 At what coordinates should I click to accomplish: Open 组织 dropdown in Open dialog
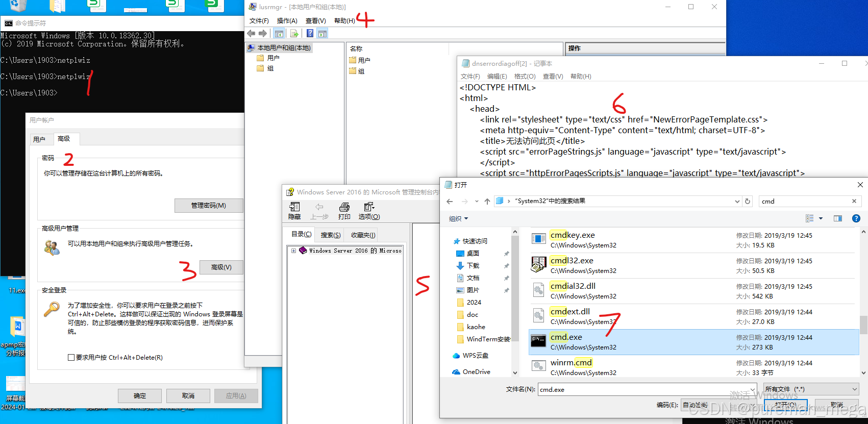coord(458,219)
